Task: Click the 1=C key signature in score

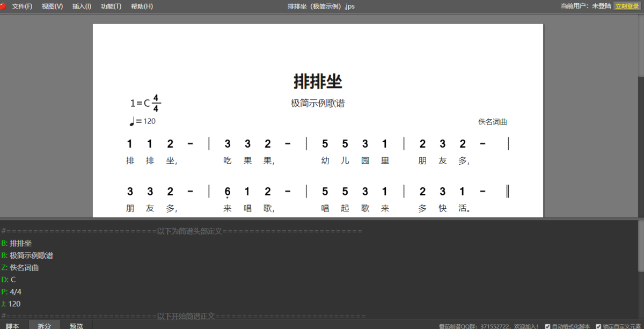Action: (x=140, y=103)
